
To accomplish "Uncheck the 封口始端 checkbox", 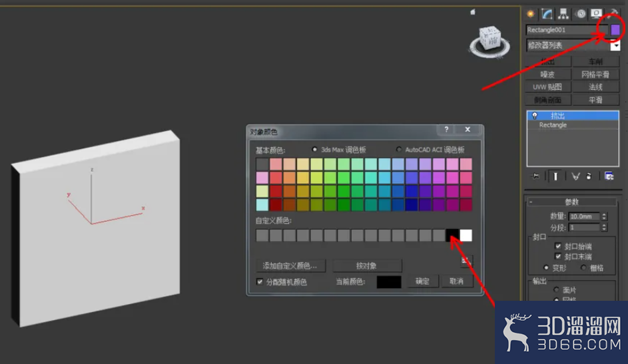I will [558, 246].
